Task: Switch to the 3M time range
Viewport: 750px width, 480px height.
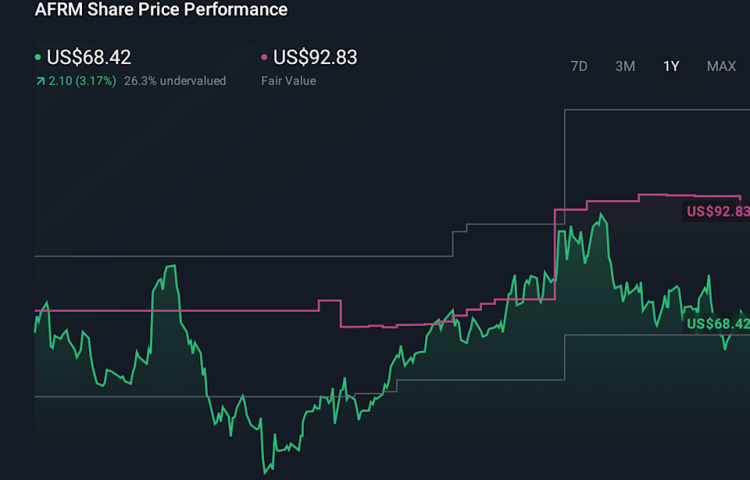Action: (x=625, y=66)
